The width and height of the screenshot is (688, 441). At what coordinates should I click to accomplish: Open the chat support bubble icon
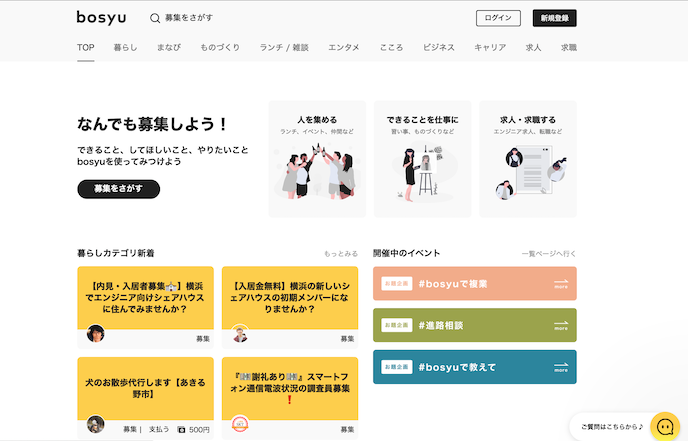coord(664,427)
